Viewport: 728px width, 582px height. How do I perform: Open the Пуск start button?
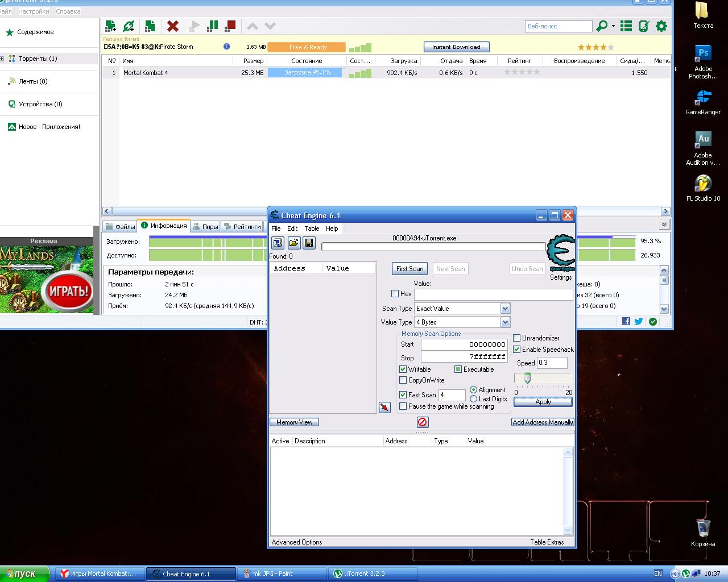pos(26,574)
